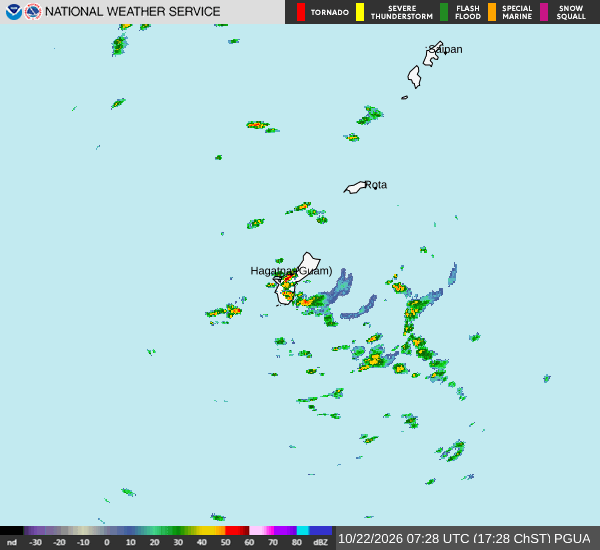The image size is (600, 550).
Task: Click the SNOW SQUALL legend label
Action: (571, 12)
